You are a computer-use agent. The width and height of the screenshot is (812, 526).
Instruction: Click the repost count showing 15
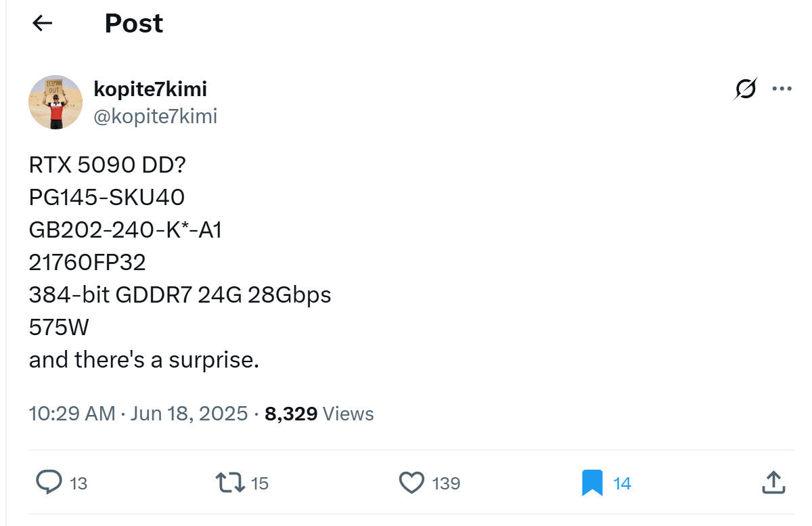coord(259,484)
